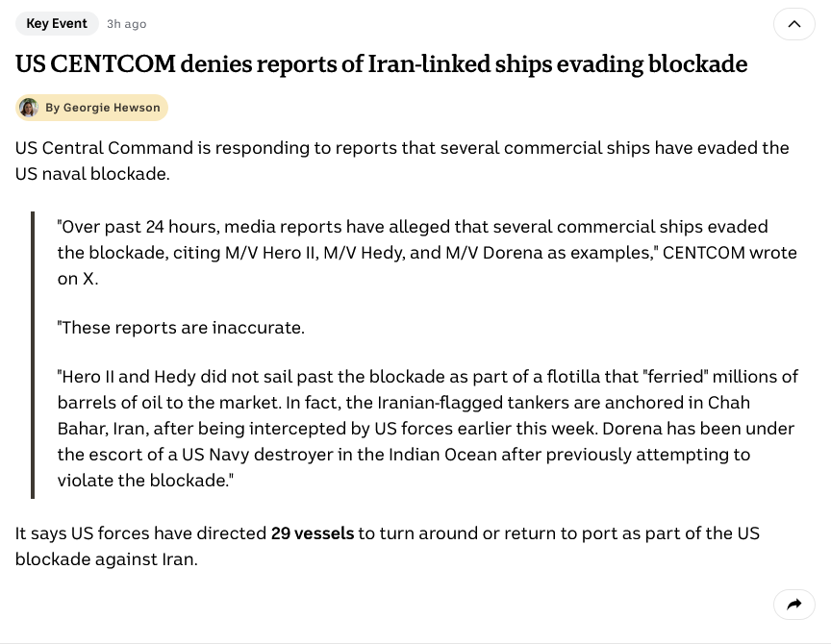Image resolution: width=831 pixels, height=644 pixels.
Task: Click Georgie Hewson's avatar photo
Action: 29,108
